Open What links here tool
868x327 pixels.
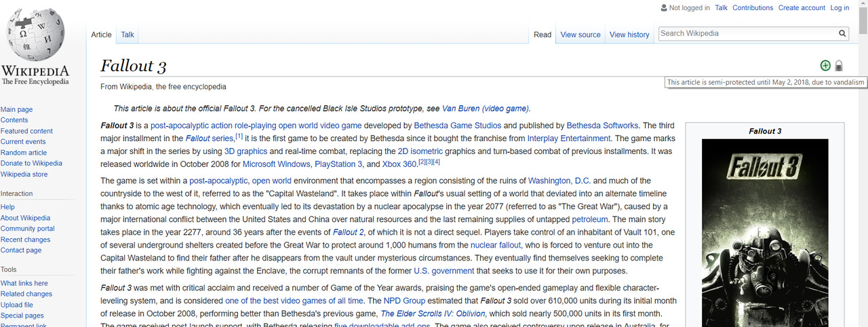coord(24,283)
